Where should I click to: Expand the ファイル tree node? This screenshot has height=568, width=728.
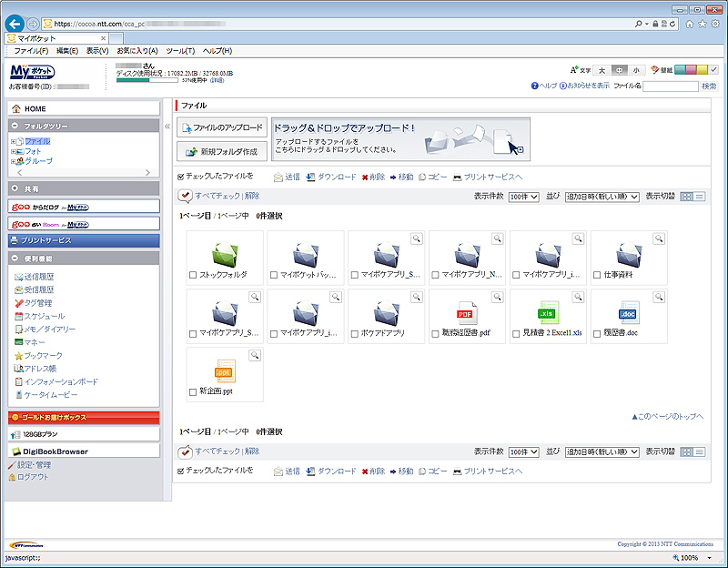(x=14, y=142)
